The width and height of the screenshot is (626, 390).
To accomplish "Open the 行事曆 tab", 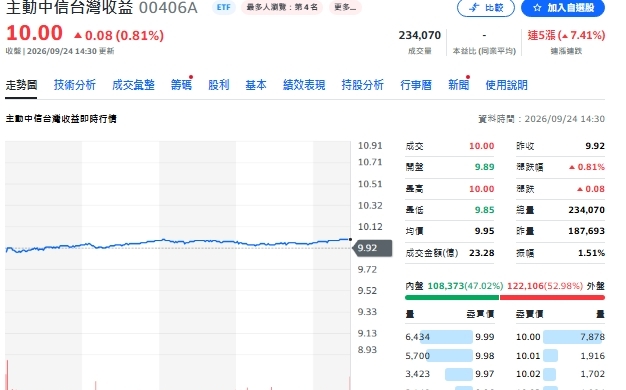I will (x=416, y=85).
